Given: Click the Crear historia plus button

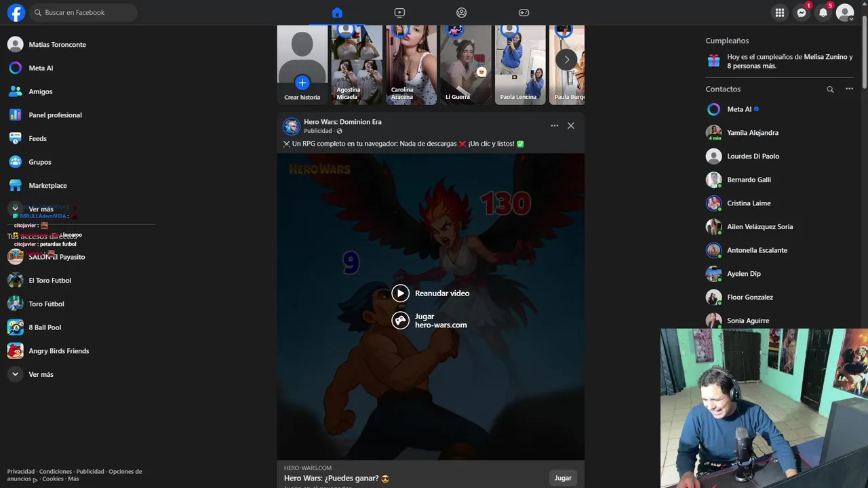Looking at the screenshot, I should tap(302, 83).
